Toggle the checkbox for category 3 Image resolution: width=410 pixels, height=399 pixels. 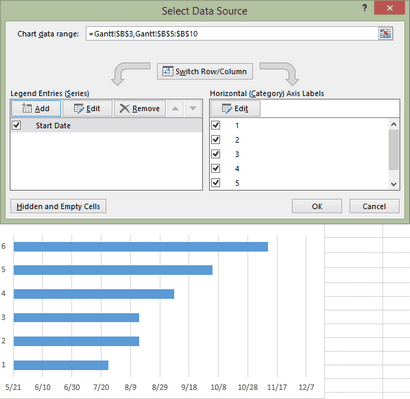[216, 154]
